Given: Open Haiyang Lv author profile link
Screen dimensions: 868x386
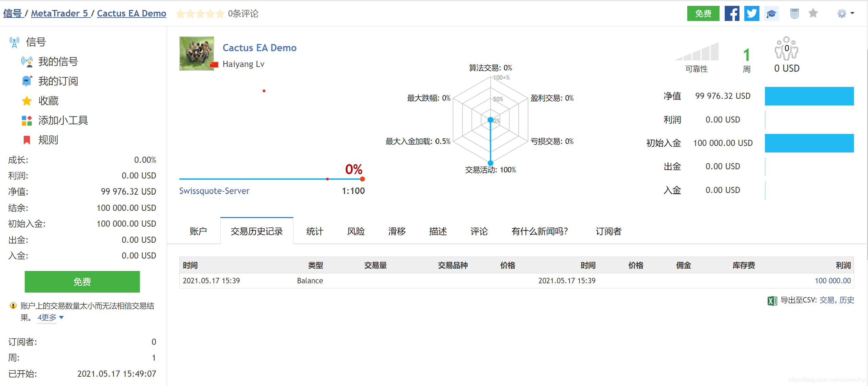Looking at the screenshot, I should (243, 64).
